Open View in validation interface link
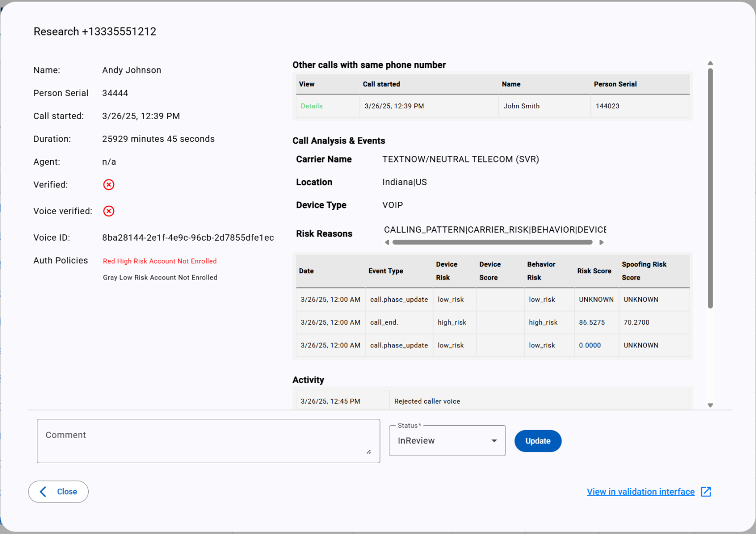 pyautogui.click(x=640, y=492)
